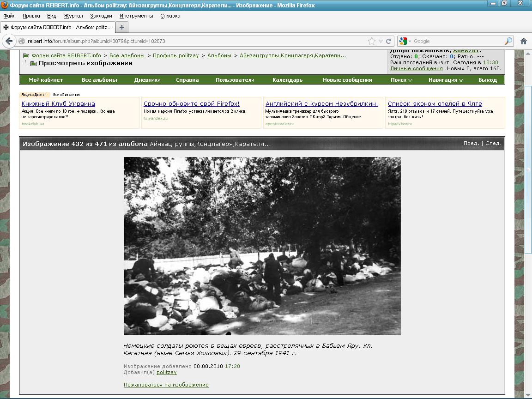Click the Яндекс.Директ label

click(x=34, y=95)
